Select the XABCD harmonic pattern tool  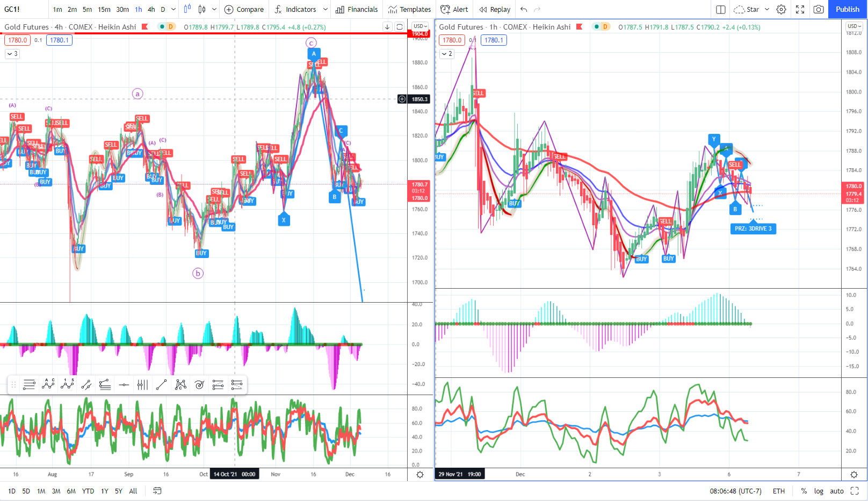[x=180, y=384]
